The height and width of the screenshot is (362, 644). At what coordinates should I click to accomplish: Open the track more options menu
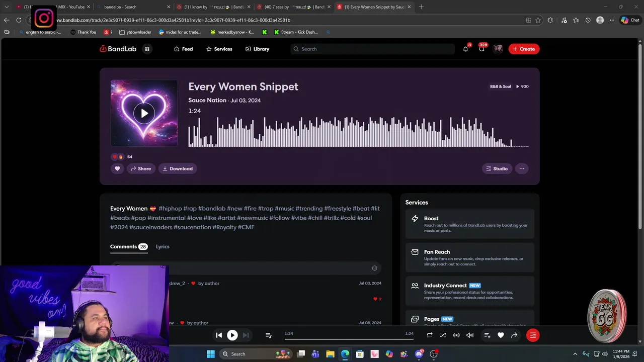[x=522, y=168]
